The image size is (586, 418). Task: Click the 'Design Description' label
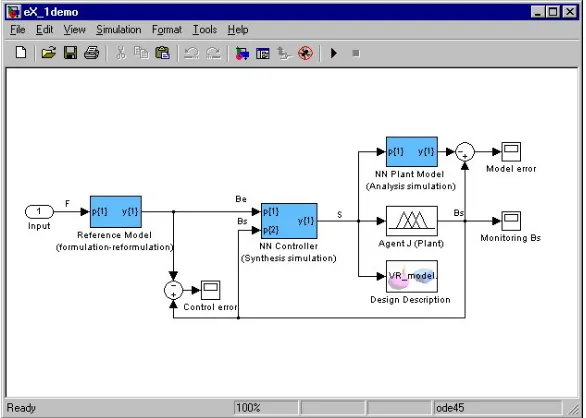[410, 300]
